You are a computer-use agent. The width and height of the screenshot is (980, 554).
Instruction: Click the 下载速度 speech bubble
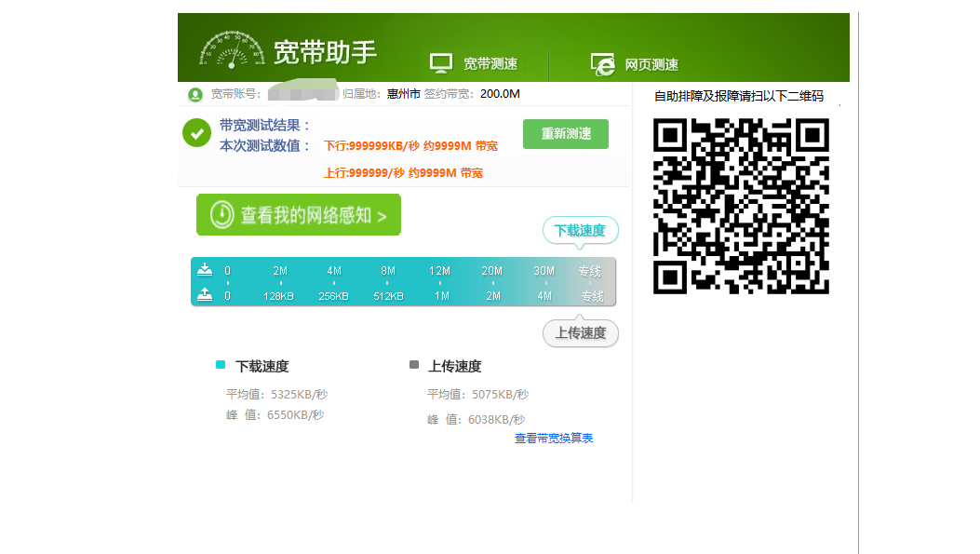pyautogui.click(x=580, y=231)
